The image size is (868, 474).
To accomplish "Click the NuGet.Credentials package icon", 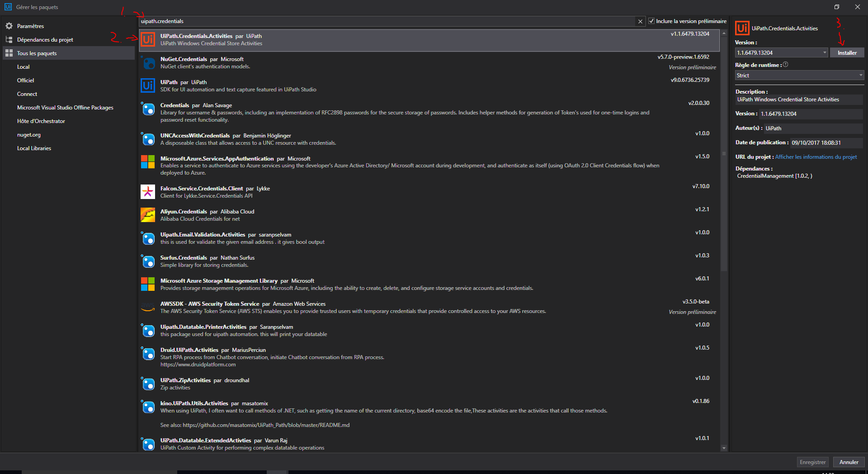I will (x=148, y=63).
